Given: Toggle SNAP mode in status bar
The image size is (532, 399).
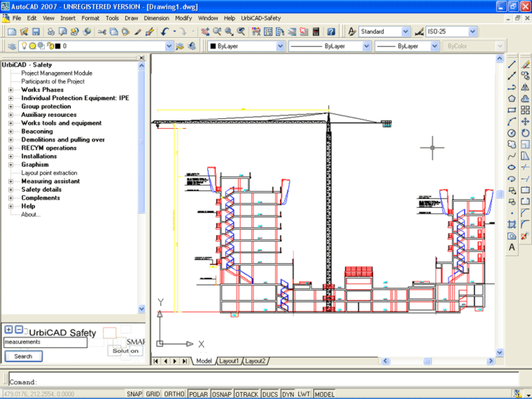Looking at the screenshot, I should click(x=134, y=394).
